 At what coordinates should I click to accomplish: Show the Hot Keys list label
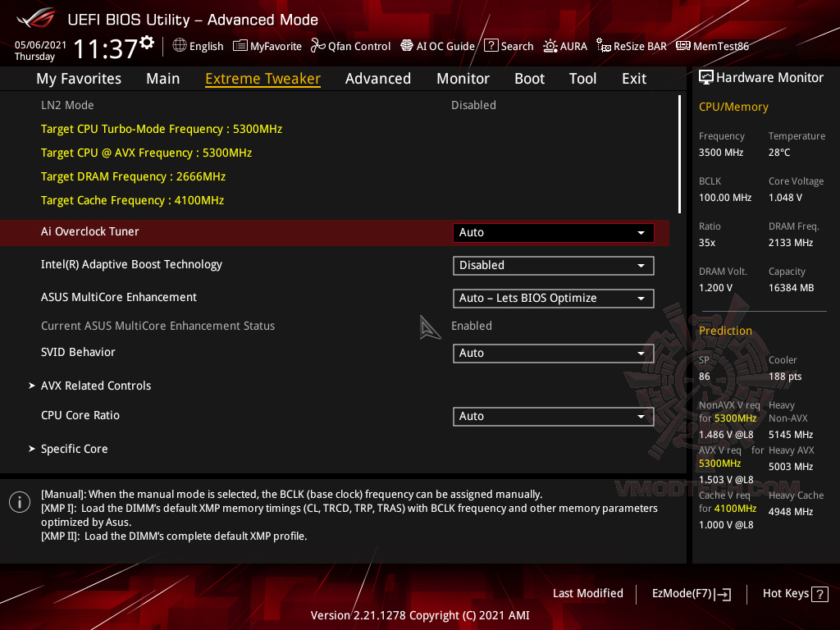pyautogui.click(x=785, y=593)
